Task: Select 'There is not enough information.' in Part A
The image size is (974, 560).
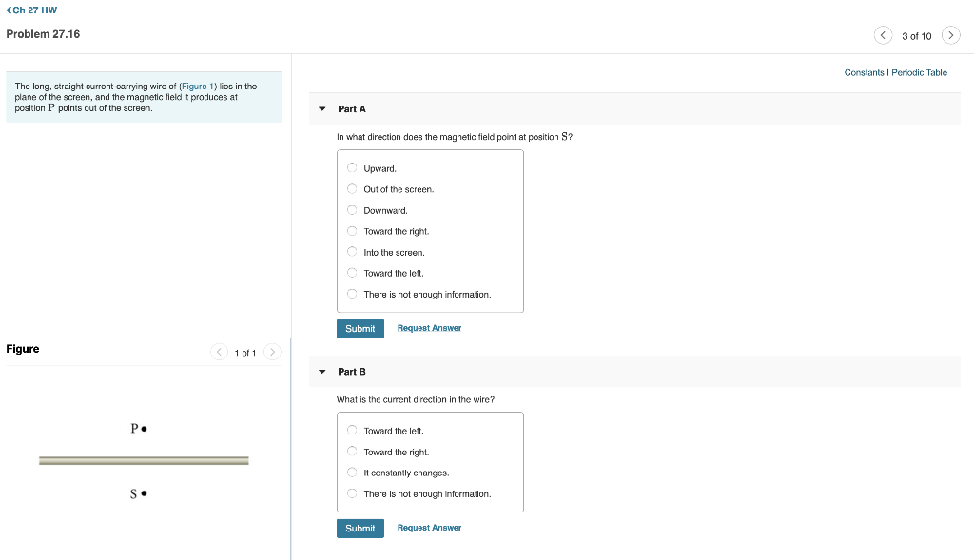Action: coord(352,294)
